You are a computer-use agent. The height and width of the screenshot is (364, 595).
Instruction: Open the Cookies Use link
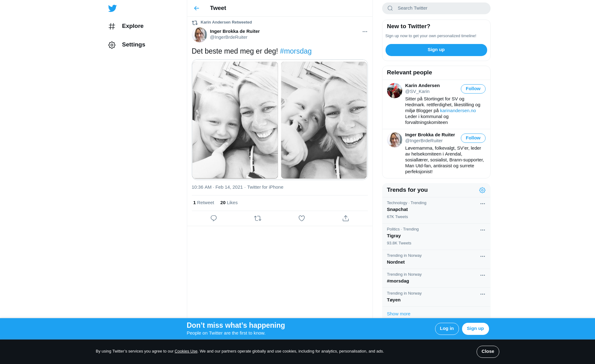pos(186,351)
